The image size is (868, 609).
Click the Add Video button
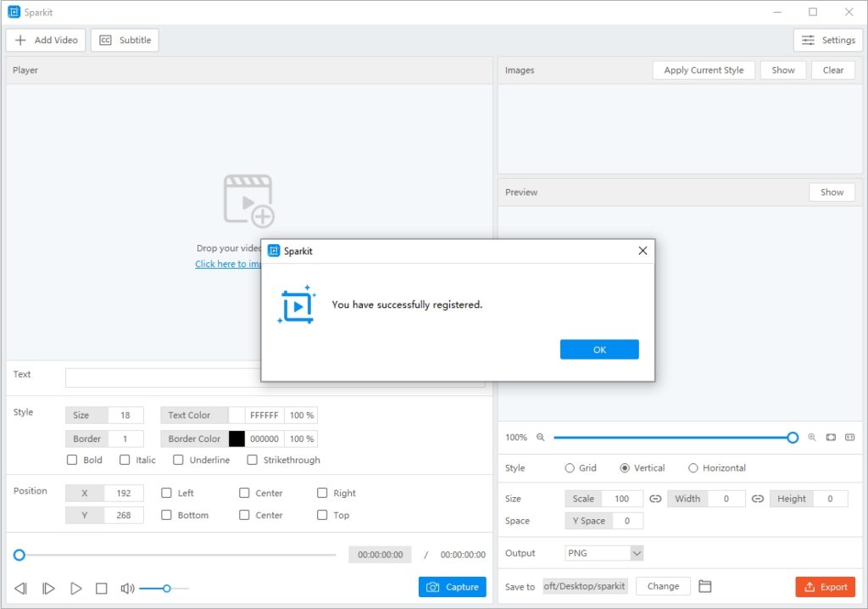46,40
